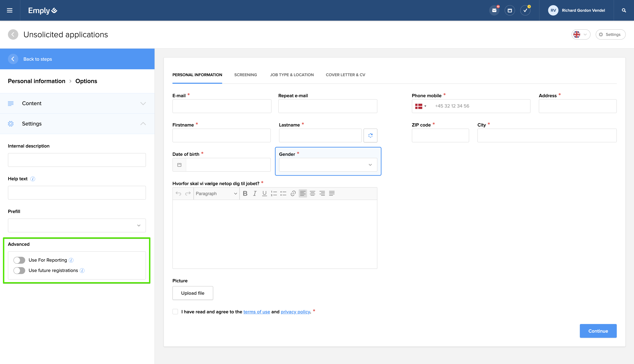634x364 pixels.
Task: Open the calendar icon in header
Action: (509, 10)
